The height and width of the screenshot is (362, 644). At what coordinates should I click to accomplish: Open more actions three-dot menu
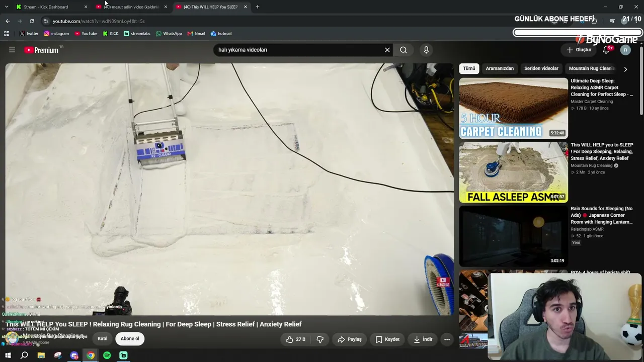(447, 339)
